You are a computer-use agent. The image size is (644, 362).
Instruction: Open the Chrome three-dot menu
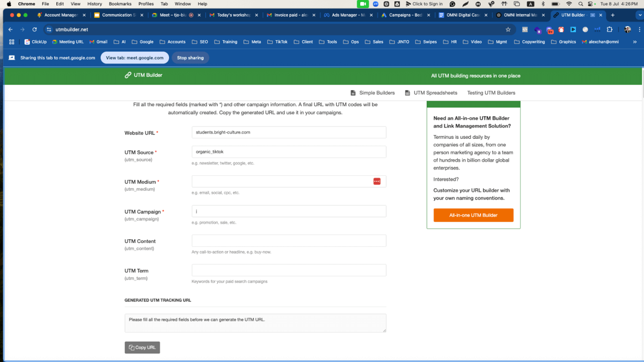click(639, 29)
